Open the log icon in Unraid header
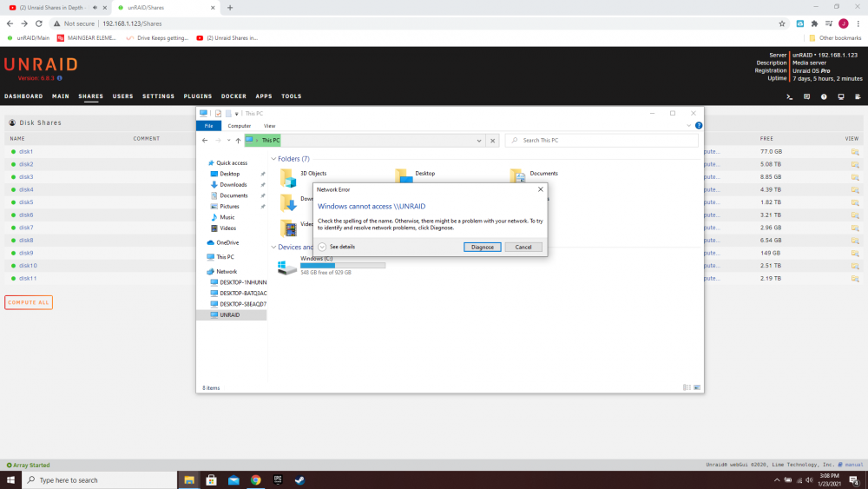868x489 pixels. [858, 96]
